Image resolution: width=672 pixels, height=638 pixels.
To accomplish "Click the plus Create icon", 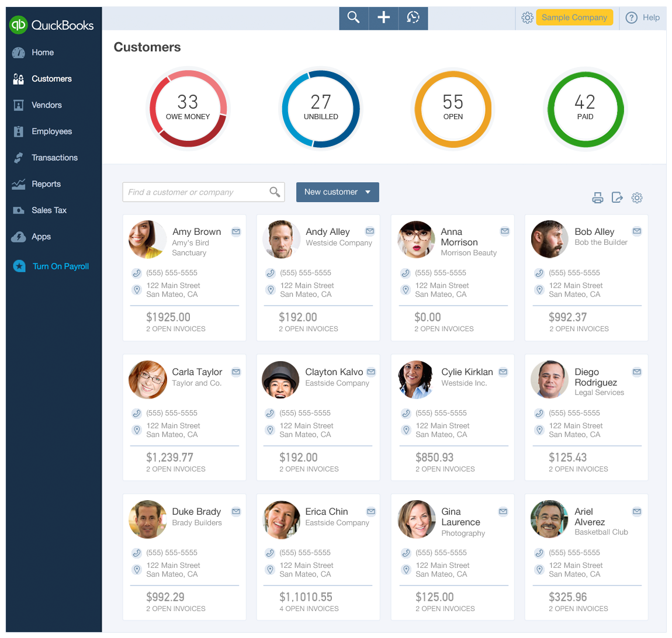I will 383,18.
